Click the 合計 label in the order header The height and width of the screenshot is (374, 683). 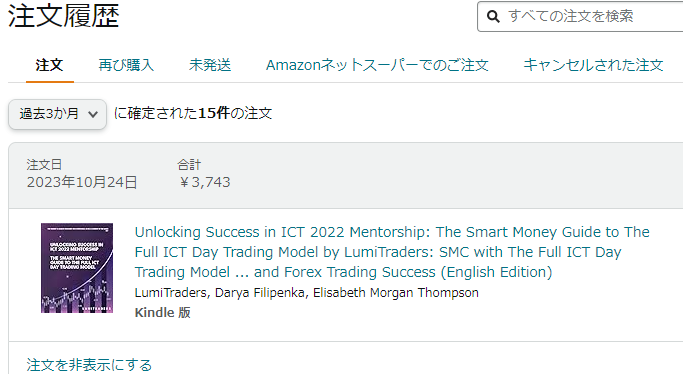pos(189,165)
